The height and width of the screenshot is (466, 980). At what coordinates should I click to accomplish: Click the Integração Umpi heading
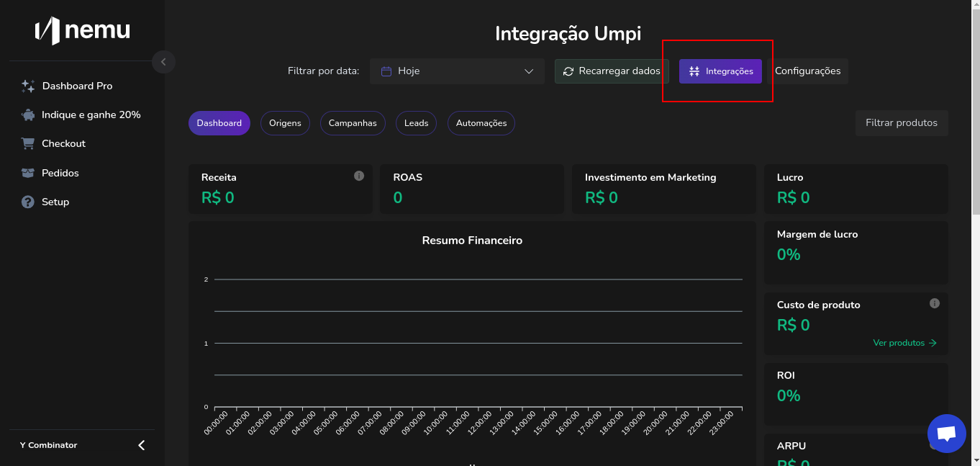click(x=568, y=34)
